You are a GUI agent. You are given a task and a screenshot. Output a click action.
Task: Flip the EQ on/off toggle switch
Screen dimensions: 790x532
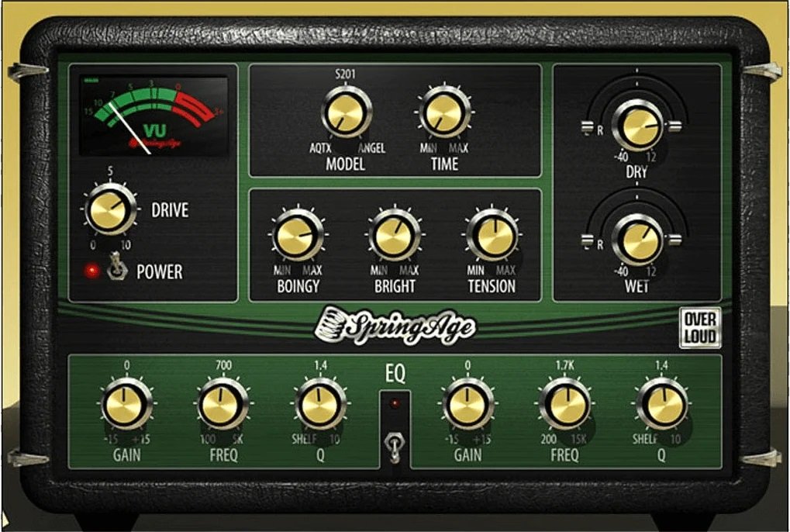pyautogui.click(x=394, y=447)
